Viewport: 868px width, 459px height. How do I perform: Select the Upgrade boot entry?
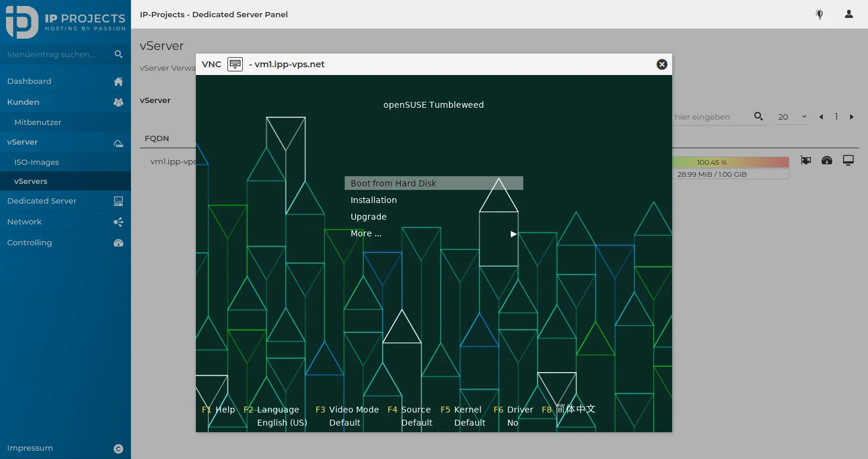click(x=368, y=216)
